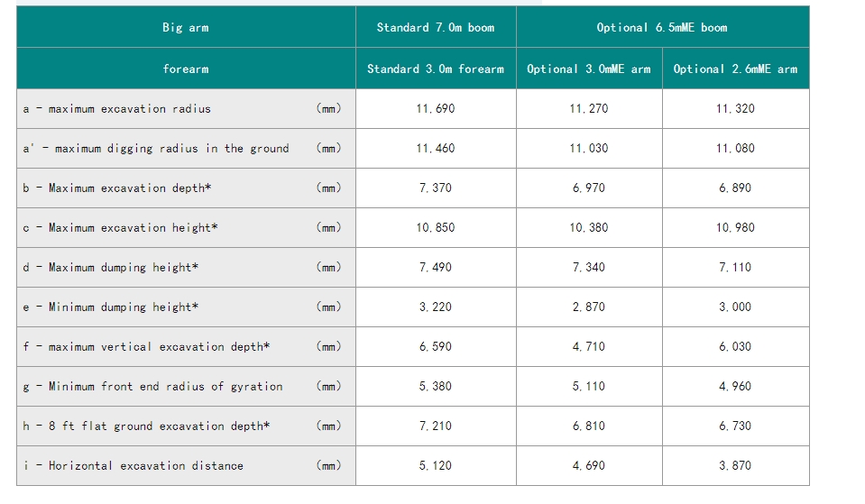Select the 'Optional 3.0mME arm' subheader
Screen dimensions: 865x504
point(589,69)
